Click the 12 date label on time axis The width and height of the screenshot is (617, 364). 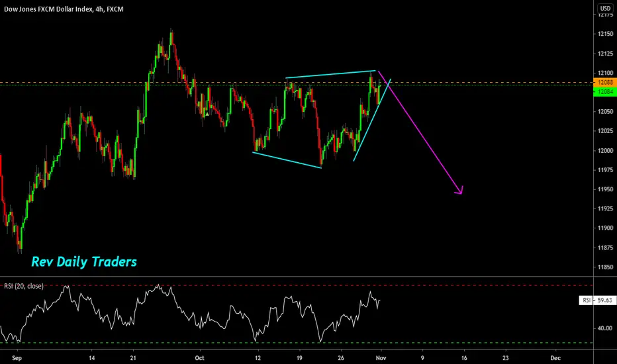[x=258, y=358]
